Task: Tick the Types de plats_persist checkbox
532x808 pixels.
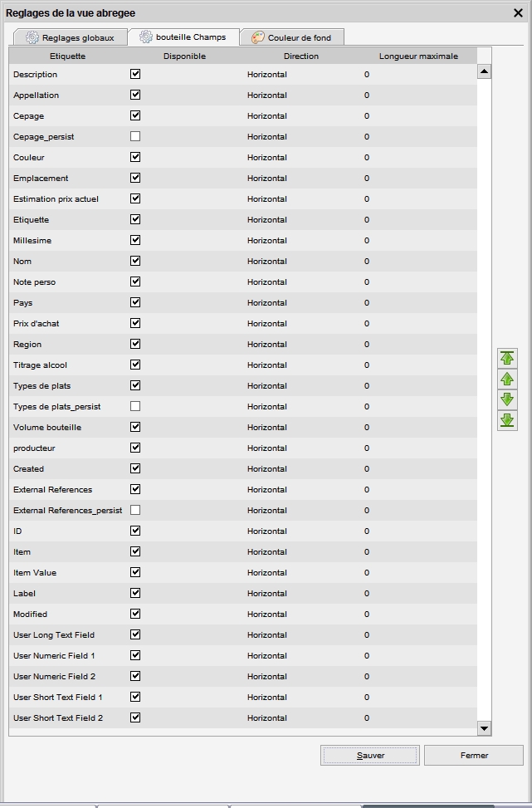Action: [x=135, y=406]
